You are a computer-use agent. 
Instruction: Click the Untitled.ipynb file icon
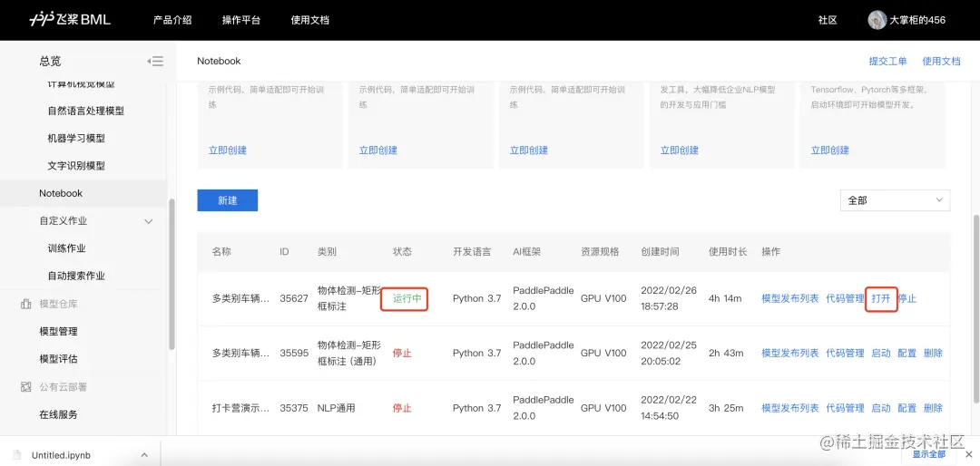pyautogui.click(x=18, y=455)
